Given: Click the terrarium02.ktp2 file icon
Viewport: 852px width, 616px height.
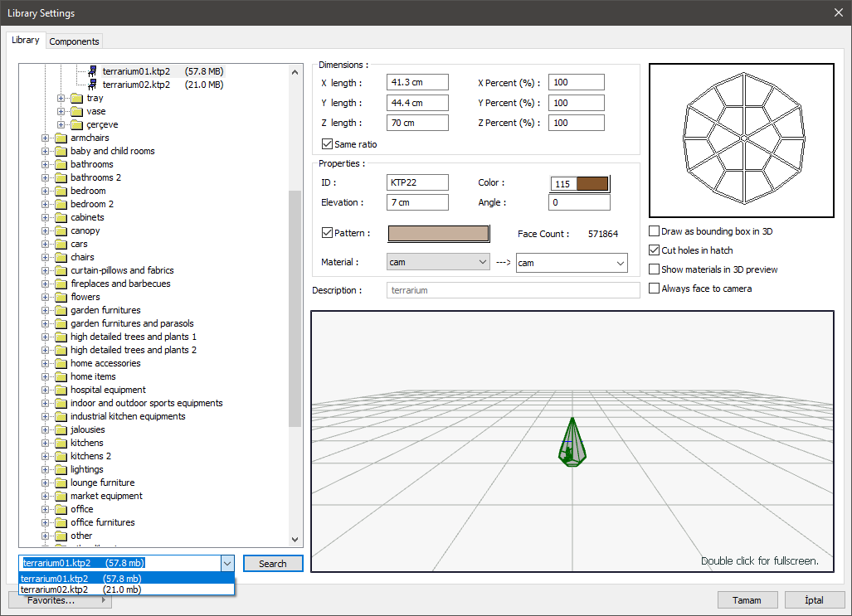Looking at the screenshot, I should pos(92,85).
